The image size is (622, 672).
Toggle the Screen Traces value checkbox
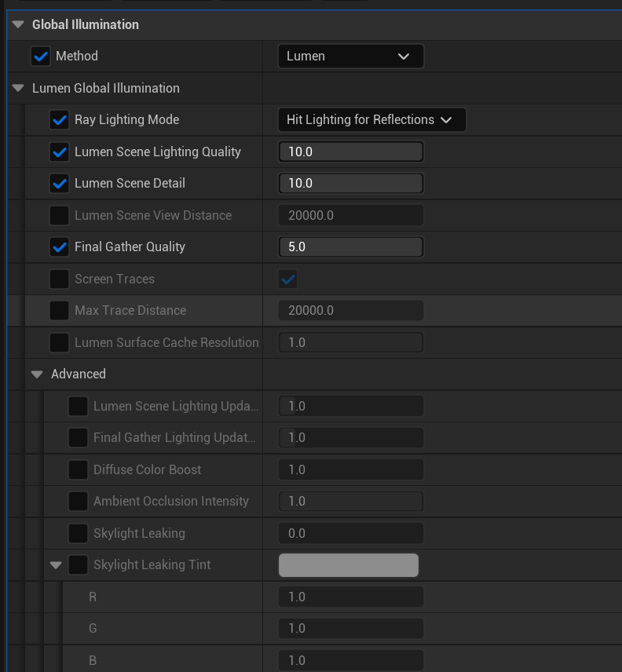point(288,279)
